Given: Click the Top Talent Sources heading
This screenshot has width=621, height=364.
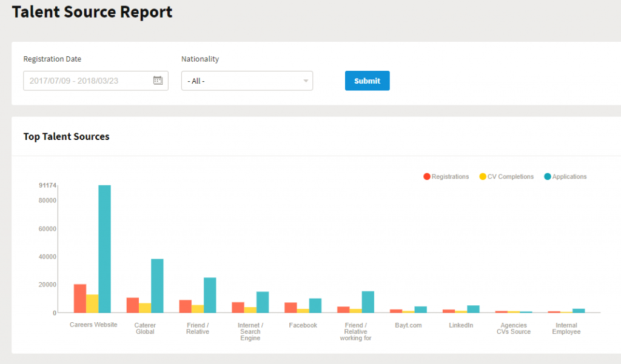Looking at the screenshot, I should [x=66, y=137].
